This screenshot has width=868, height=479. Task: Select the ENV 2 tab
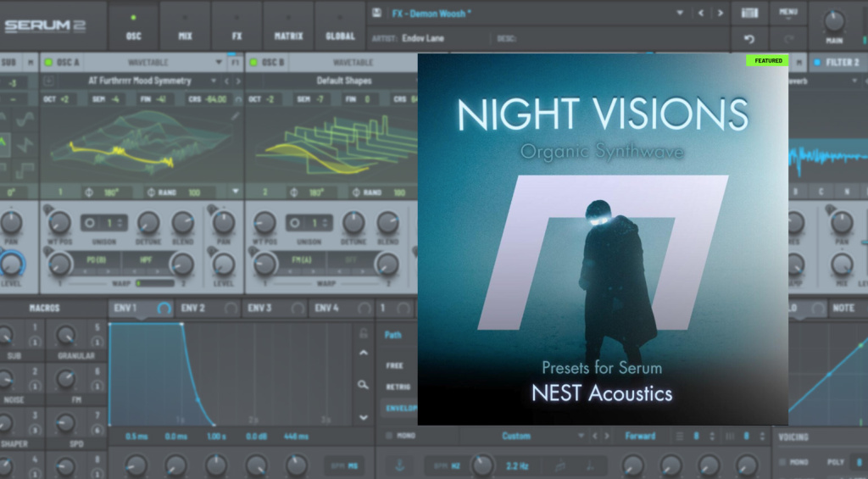194,308
